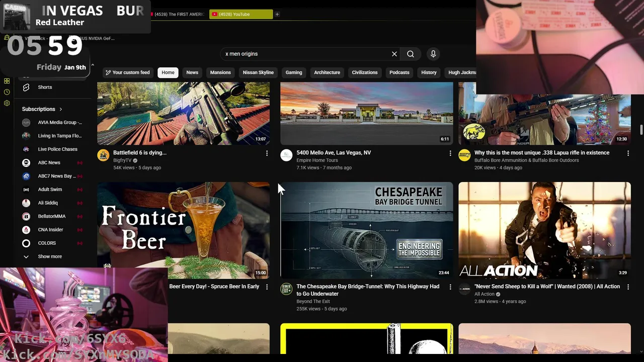Select the News filter chip
This screenshot has width=644, height=362.
click(x=192, y=72)
